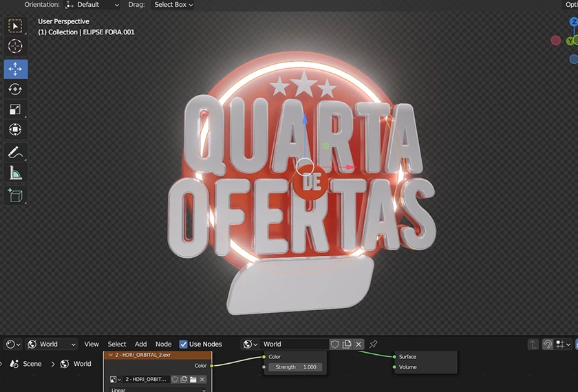Unlink the World datablock with X button
The width and height of the screenshot is (578, 392).
click(x=358, y=344)
